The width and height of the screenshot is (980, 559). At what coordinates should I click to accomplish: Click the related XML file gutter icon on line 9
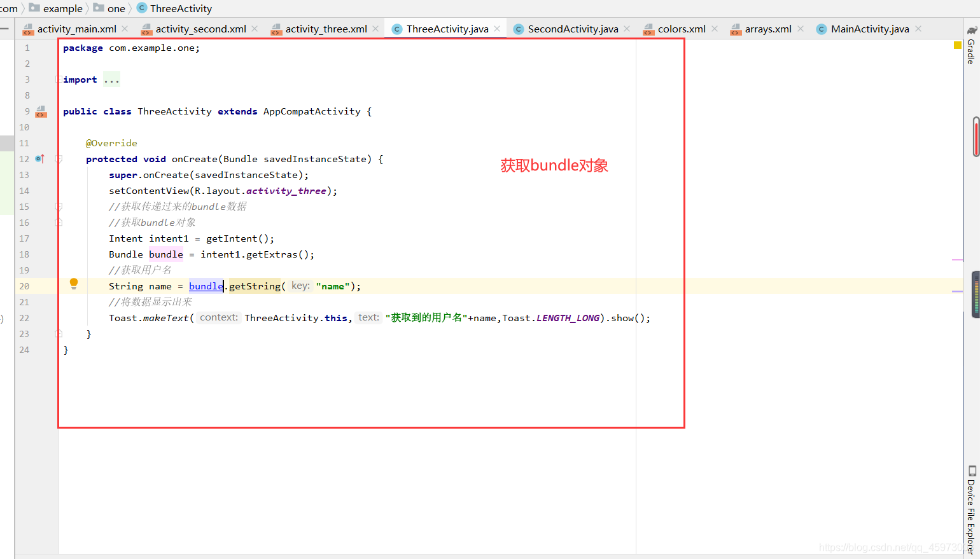(41, 112)
